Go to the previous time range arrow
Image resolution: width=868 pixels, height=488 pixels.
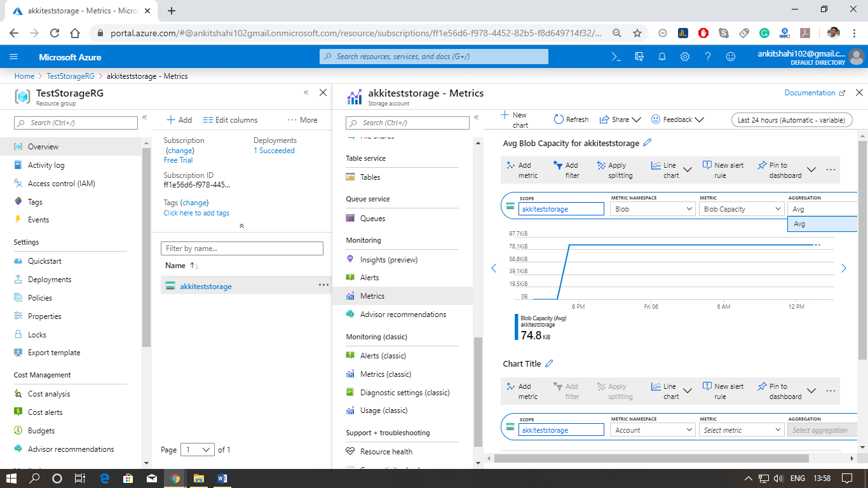tap(494, 269)
